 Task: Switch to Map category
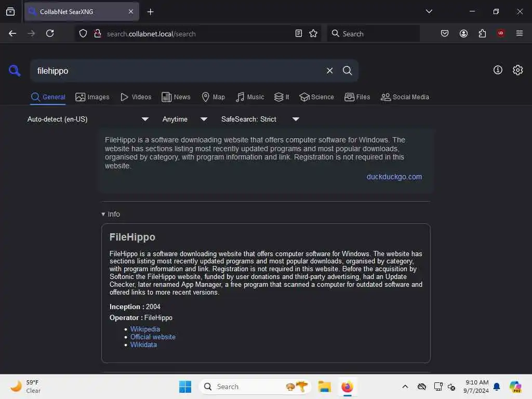[x=214, y=97]
